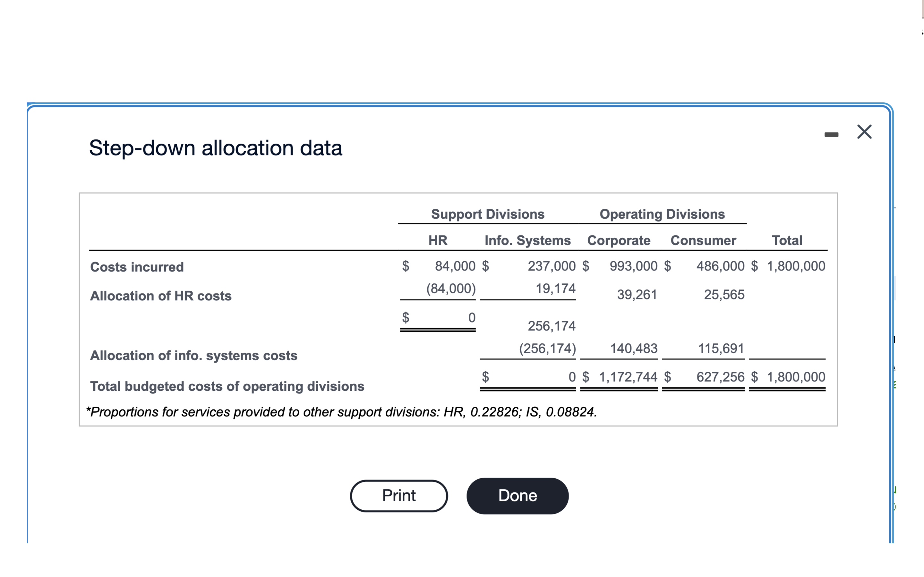924x577 pixels.
Task: Click the Print button
Action: click(x=398, y=495)
